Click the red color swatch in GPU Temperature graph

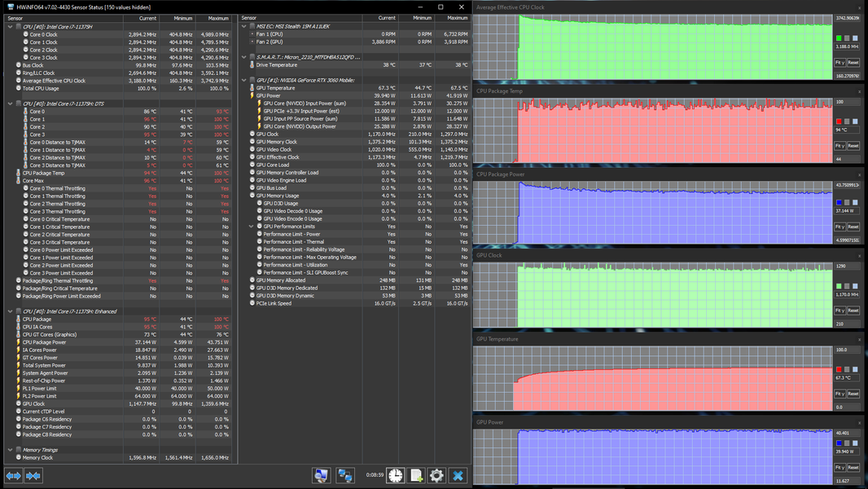(x=839, y=369)
